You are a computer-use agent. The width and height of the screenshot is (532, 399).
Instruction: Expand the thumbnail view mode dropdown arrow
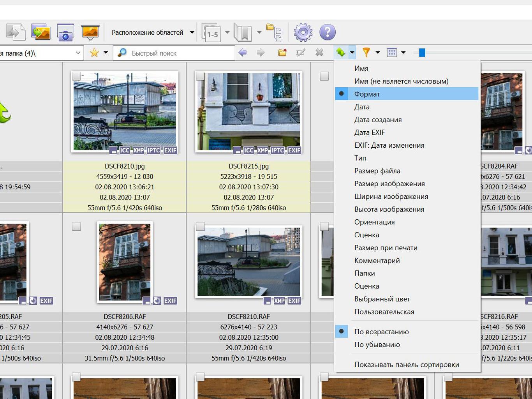click(x=403, y=52)
